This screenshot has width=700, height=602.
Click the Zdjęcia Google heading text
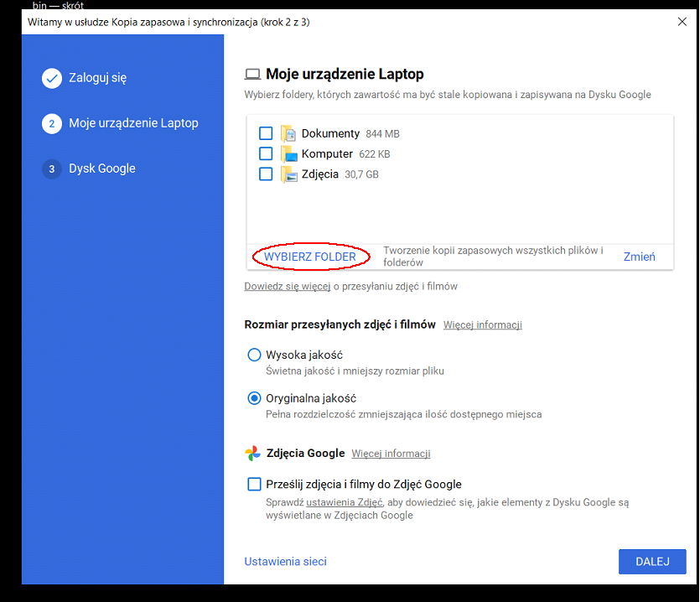[x=306, y=454]
